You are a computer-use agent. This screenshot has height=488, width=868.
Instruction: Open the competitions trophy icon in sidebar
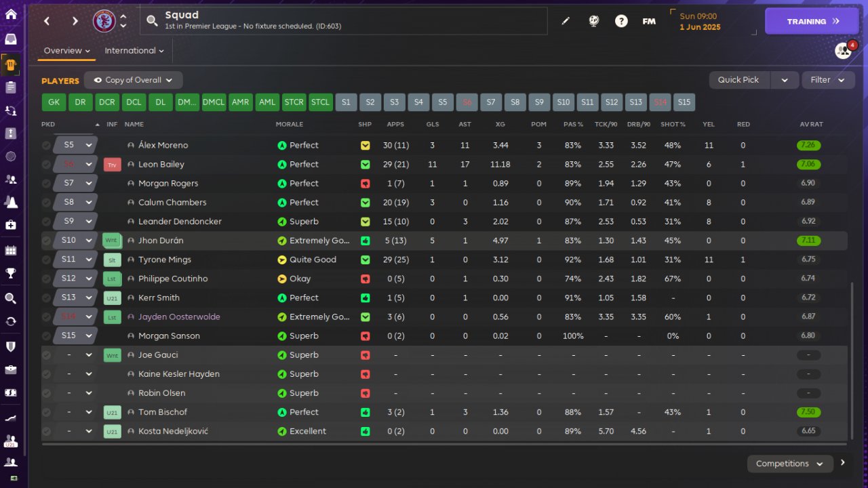click(x=11, y=273)
